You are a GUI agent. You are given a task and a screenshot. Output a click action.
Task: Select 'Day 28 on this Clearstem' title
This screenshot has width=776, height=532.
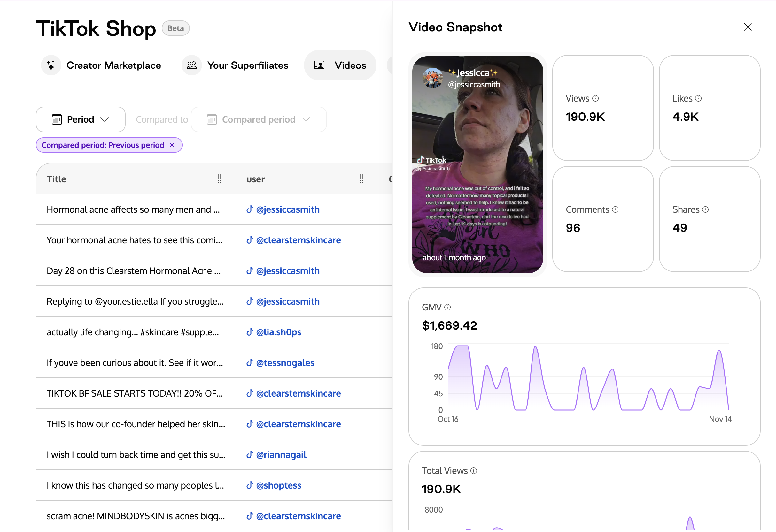134,271
